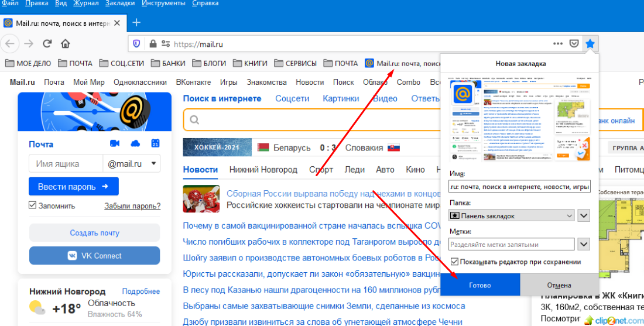The height and width of the screenshot is (326, 644).
Task: Open the БАНКИ bookmarks folder
Action: (x=168, y=63)
